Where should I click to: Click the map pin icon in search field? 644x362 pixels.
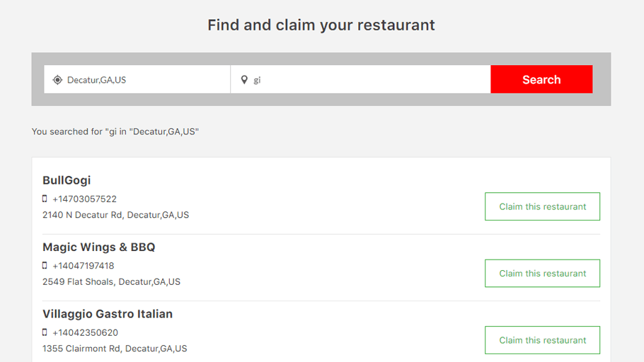(244, 80)
